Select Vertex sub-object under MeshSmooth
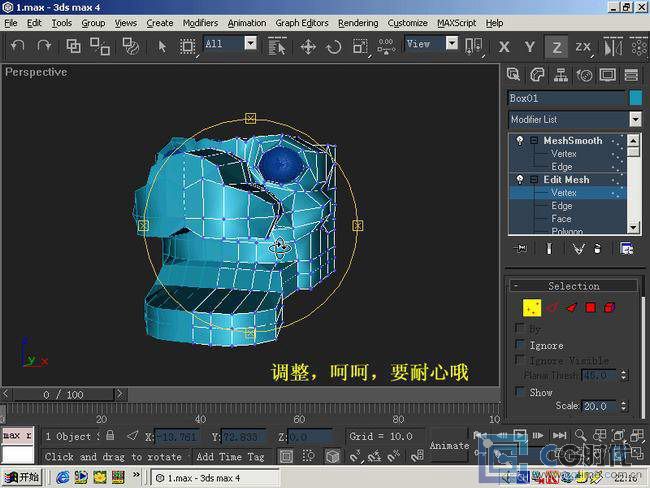This screenshot has width=650, height=488. coord(564,154)
